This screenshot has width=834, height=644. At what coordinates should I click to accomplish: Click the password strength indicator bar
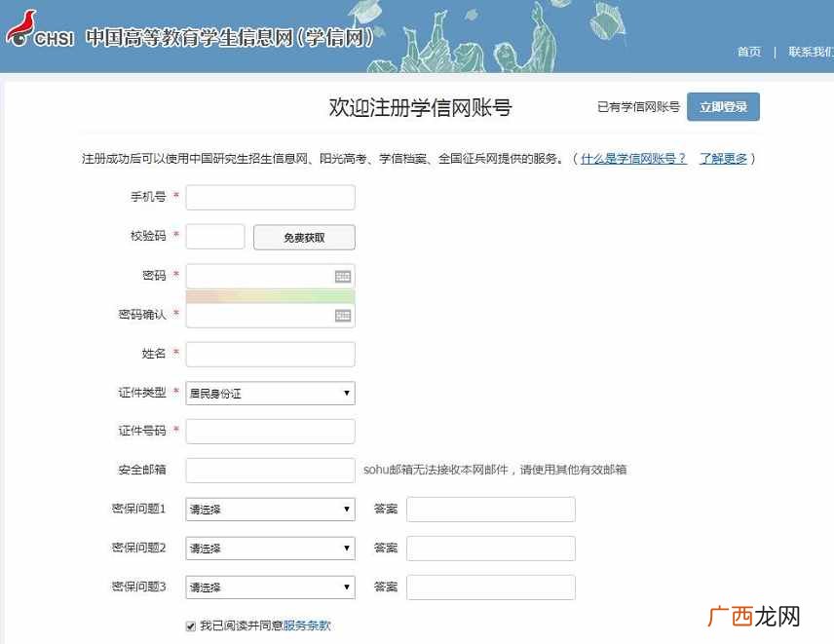pyautogui.click(x=270, y=296)
